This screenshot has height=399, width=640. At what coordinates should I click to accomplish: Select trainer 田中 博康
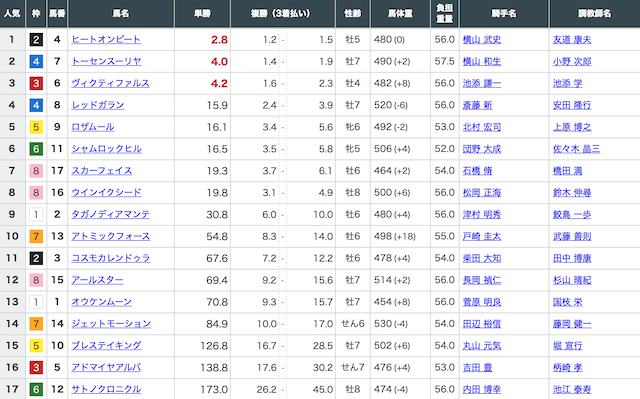(572, 258)
